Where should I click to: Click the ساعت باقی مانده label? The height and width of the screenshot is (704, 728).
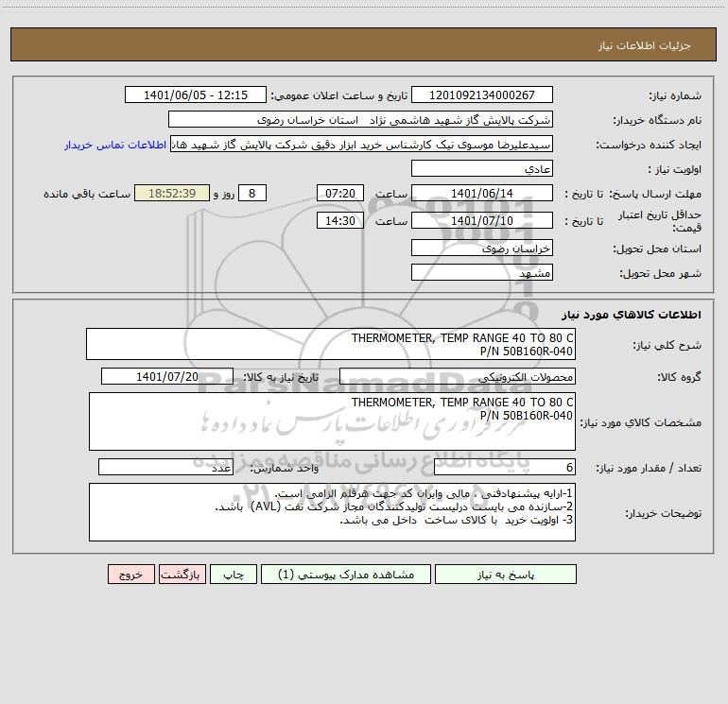pos(87,194)
